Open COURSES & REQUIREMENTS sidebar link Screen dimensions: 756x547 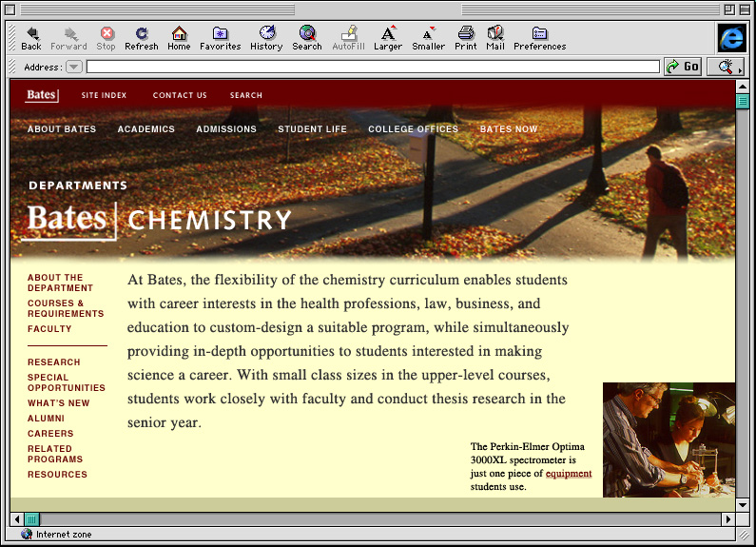click(66, 308)
